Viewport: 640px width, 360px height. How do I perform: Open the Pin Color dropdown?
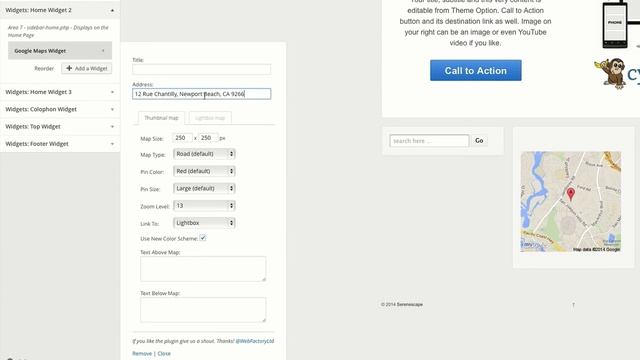click(x=204, y=171)
